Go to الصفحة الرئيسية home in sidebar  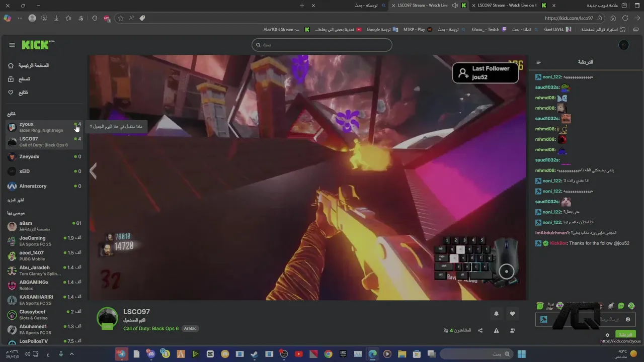tap(29, 65)
